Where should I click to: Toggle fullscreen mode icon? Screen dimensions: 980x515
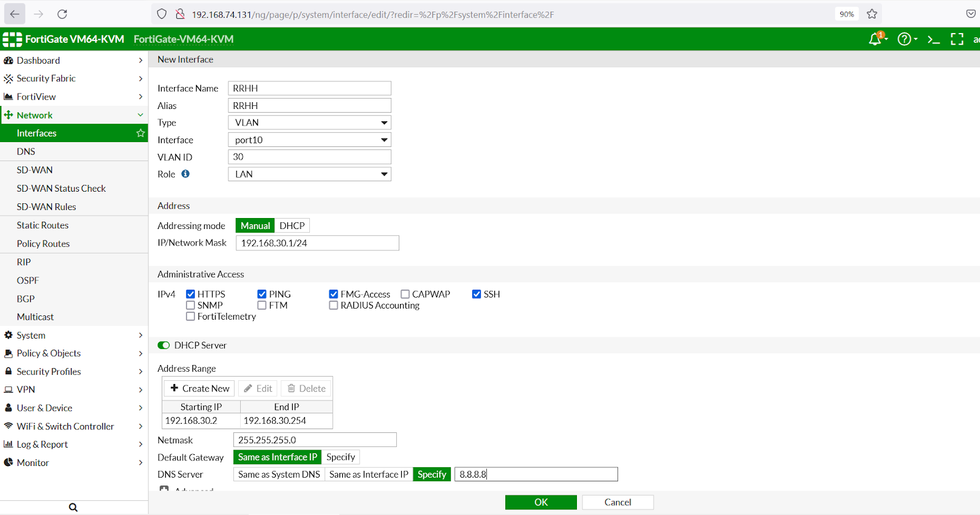[x=957, y=39]
